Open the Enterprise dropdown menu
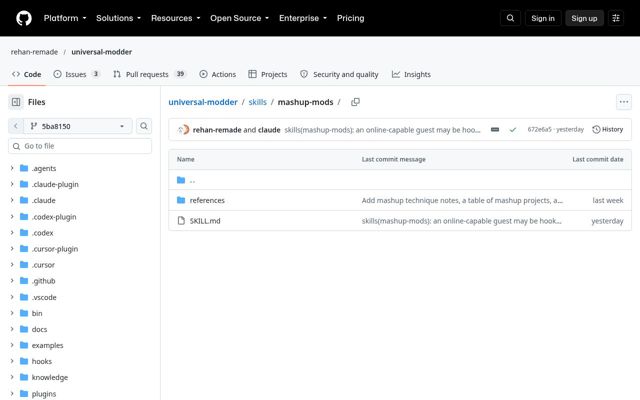 point(303,18)
